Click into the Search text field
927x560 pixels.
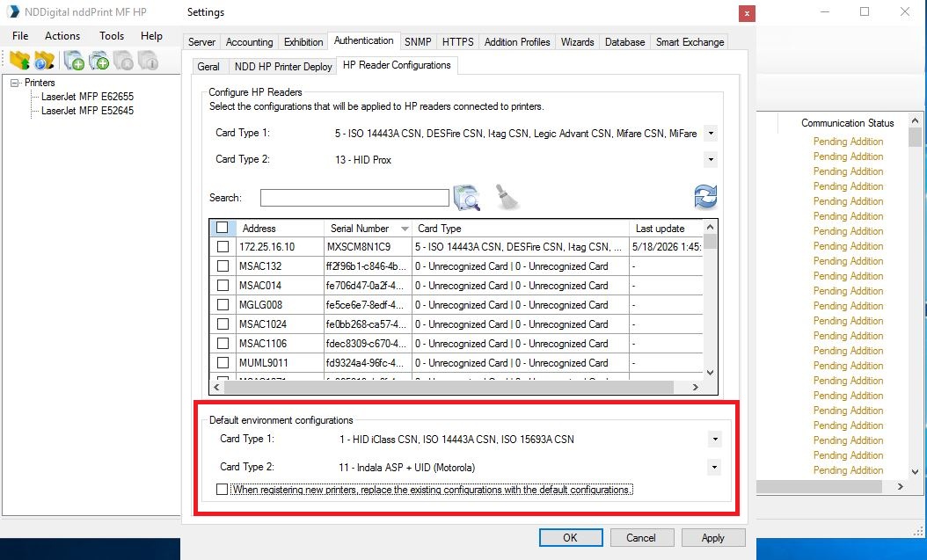click(354, 197)
